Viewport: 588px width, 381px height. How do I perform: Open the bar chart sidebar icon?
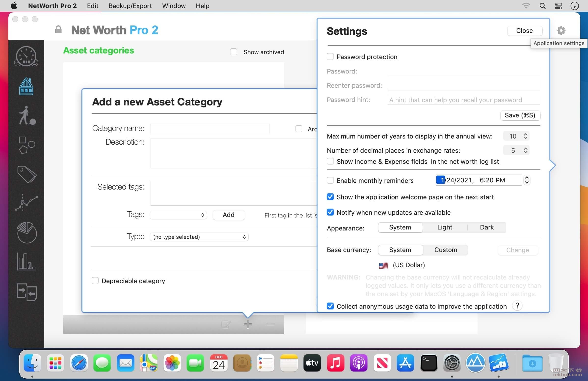pyautogui.click(x=27, y=261)
